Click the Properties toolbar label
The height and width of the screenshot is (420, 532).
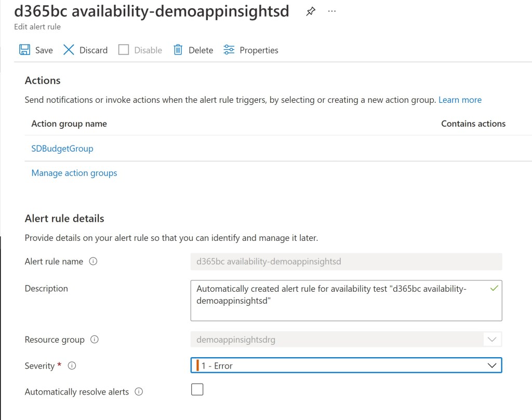click(259, 50)
